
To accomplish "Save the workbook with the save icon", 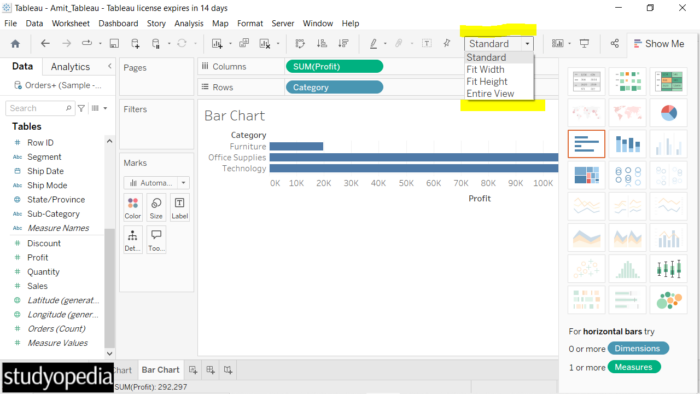I will pos(114,43).
